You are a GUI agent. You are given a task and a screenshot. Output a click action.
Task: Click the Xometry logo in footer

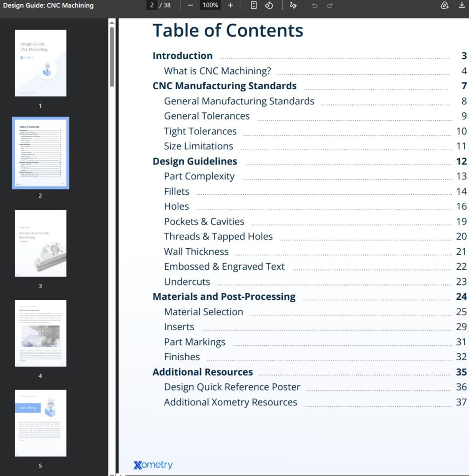coord(153,464)
